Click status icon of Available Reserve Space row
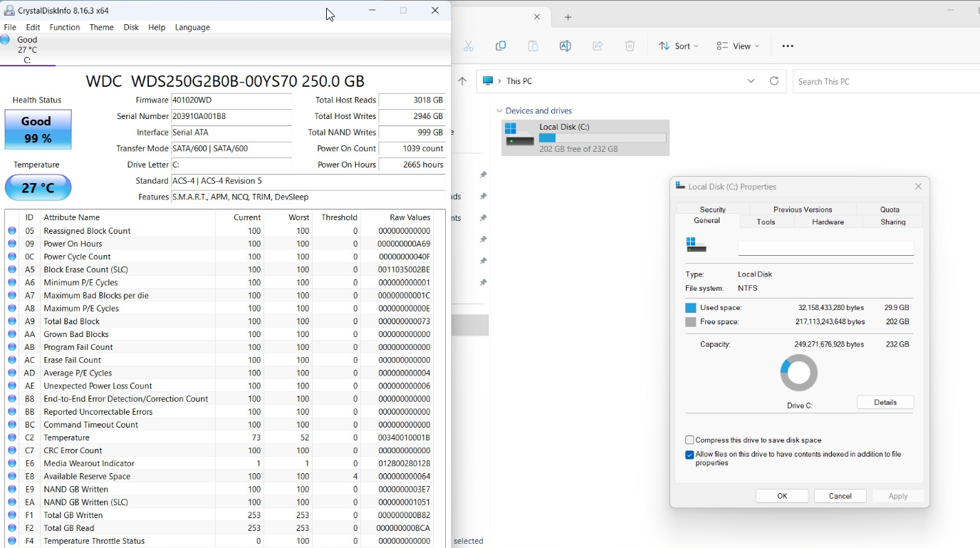This screenshot has height=548, width=980. [x=12, y=476]
